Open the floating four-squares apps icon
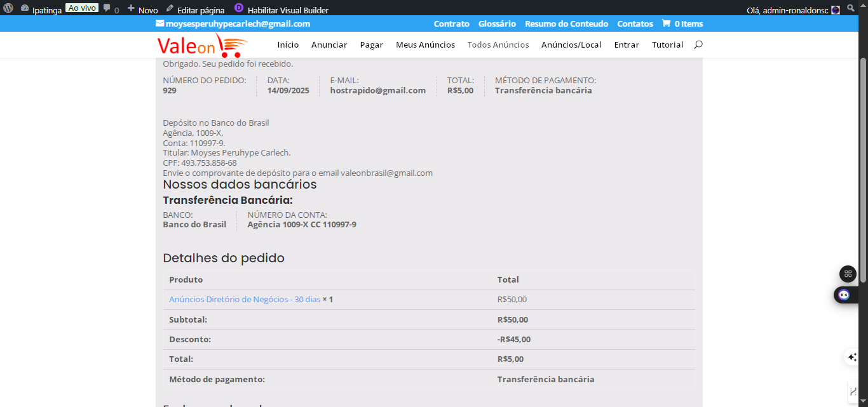Screen dimensions: 868x407 tap(848, 274)
